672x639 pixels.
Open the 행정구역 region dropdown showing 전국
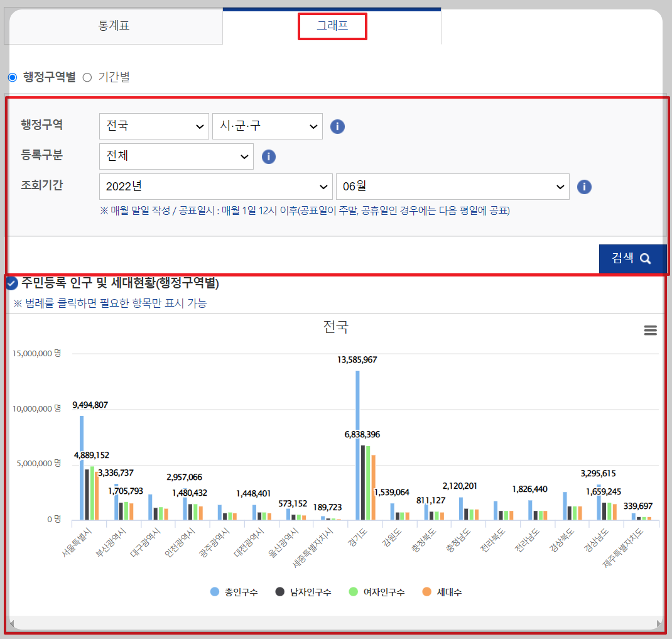(154, 126)
